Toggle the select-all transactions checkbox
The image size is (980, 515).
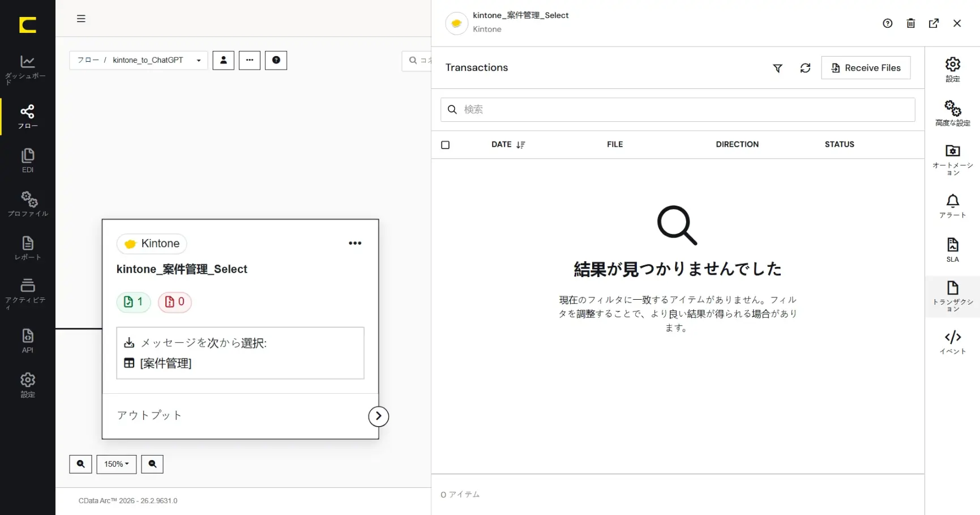click(x=446, y=145)
